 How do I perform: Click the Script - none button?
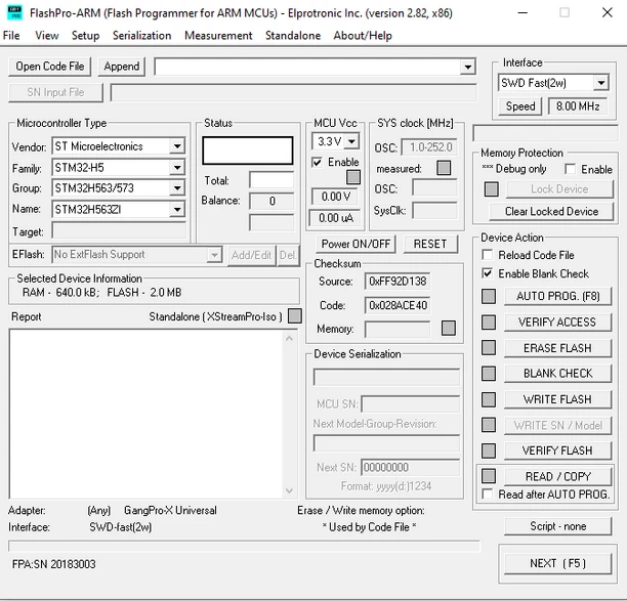click(x=558, y=526)
